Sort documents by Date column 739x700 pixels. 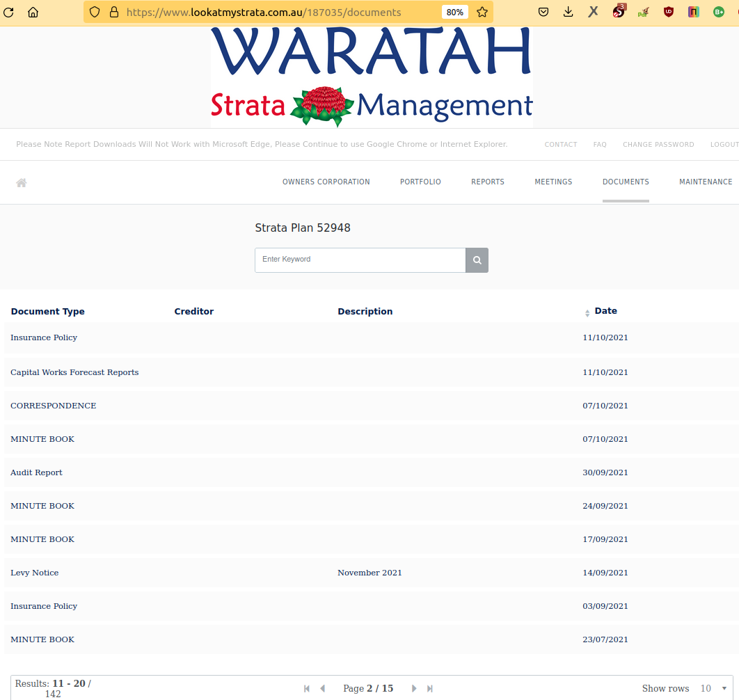click(605, 311)
